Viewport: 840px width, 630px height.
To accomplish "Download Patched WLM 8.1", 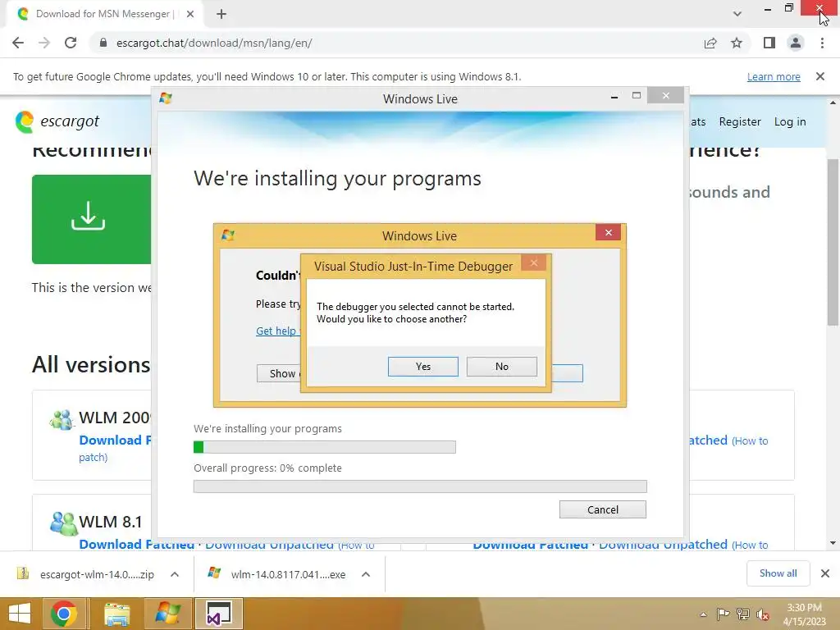I will [137, 545].
